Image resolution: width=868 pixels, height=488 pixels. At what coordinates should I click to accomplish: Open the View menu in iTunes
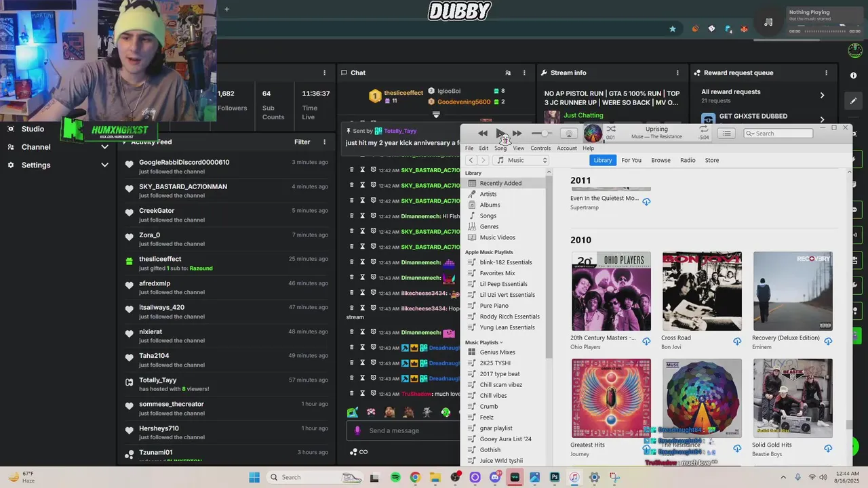[x=519, y=148]
